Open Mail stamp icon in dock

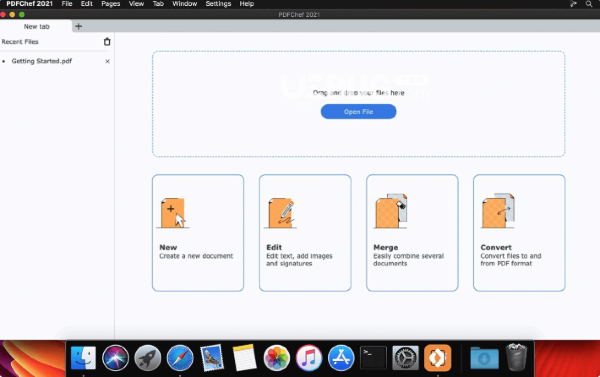212,358
